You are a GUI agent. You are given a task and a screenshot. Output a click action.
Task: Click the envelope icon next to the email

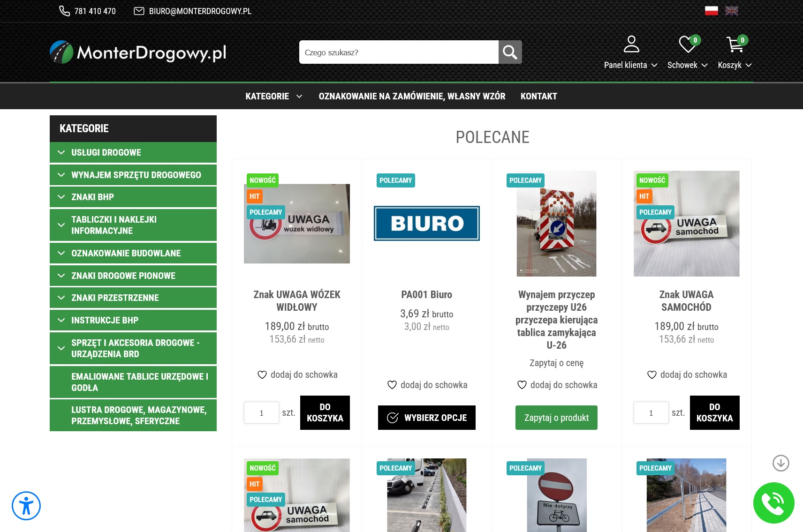[138, 10]
